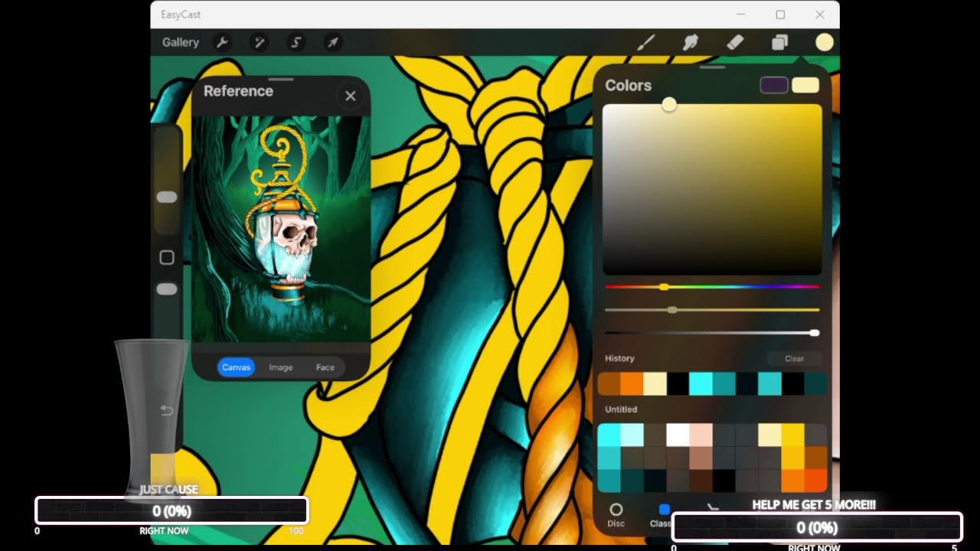The image size is (980, 551).
Task: Click the Untitled palette name
Action: (621, 409)
